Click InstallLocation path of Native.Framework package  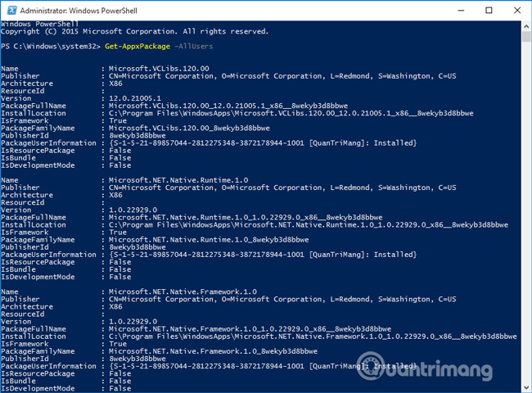[313, 337]
